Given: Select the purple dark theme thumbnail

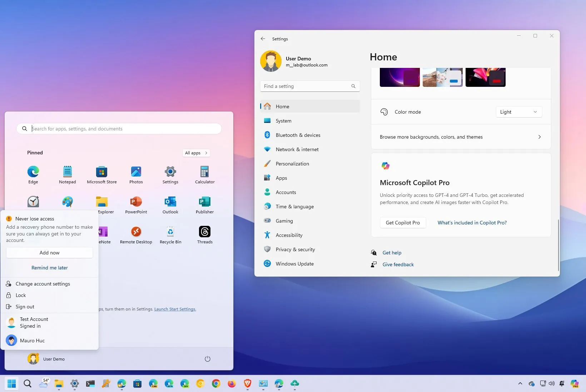Looking at the screenshot, I should pos(400,77).
